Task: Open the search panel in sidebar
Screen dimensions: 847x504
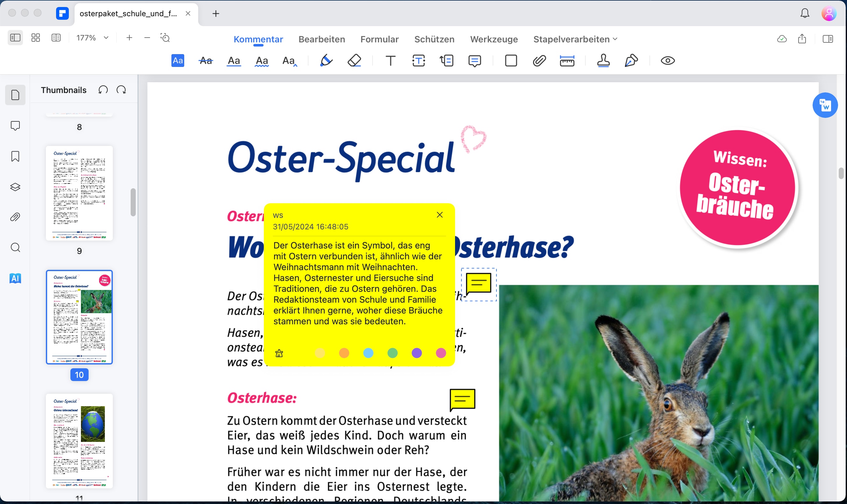Action: [x=15, y=248]
